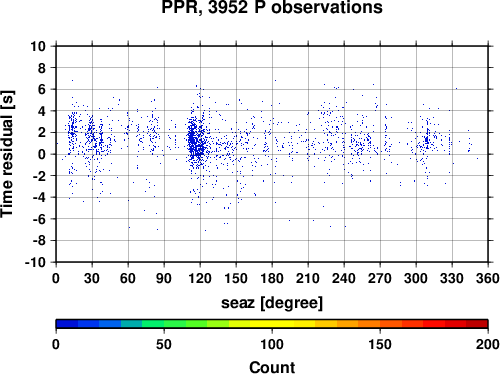
Task: Click the x-axis tick label 360
Action: (x=488, y=279)
